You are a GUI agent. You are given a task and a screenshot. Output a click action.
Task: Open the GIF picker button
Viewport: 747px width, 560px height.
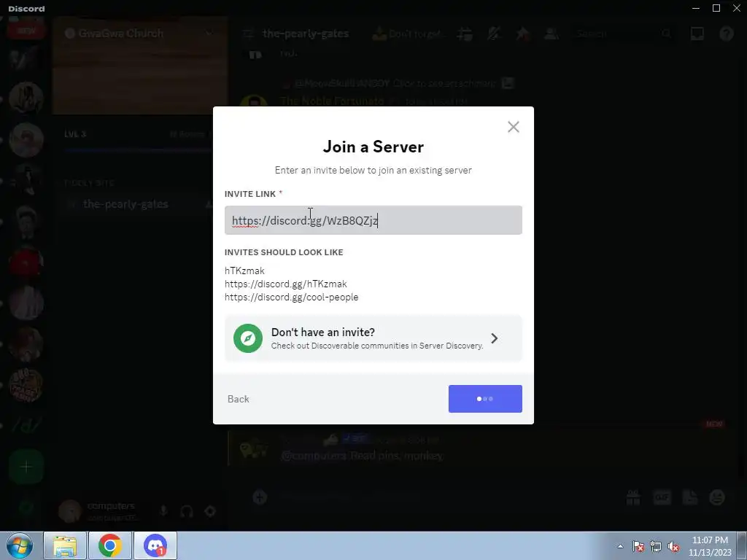[662, 497]
